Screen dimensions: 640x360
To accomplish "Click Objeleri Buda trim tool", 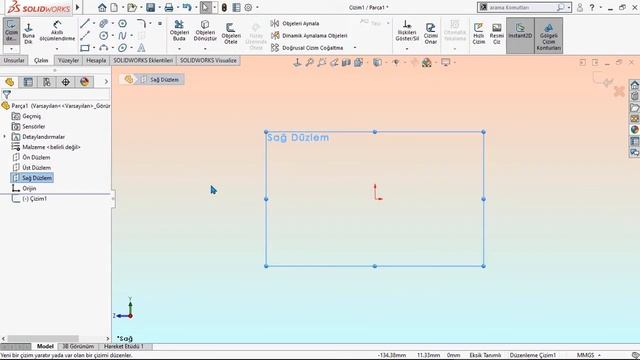I will [x=179, y=31].
